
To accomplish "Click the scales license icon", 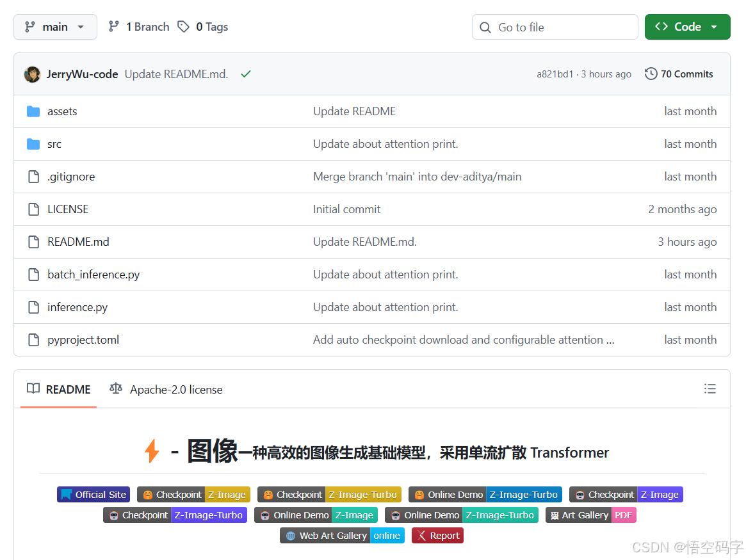I will click(x=116, y=389).
